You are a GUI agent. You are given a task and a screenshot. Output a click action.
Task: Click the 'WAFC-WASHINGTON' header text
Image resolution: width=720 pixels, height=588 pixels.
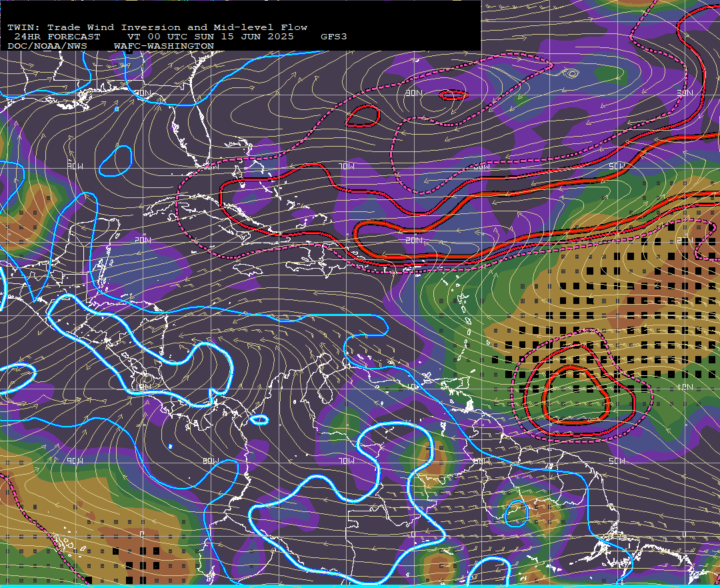pos(164,47)
